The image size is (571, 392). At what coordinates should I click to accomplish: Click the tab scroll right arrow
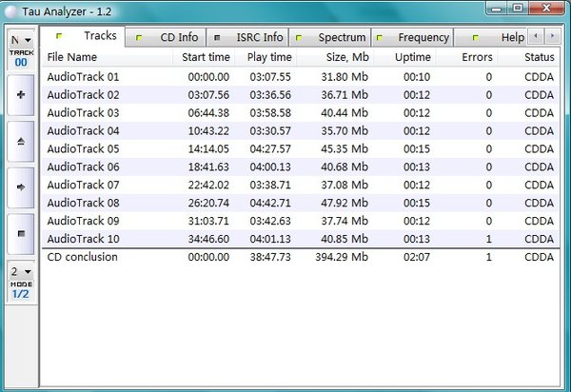[552, 36]
